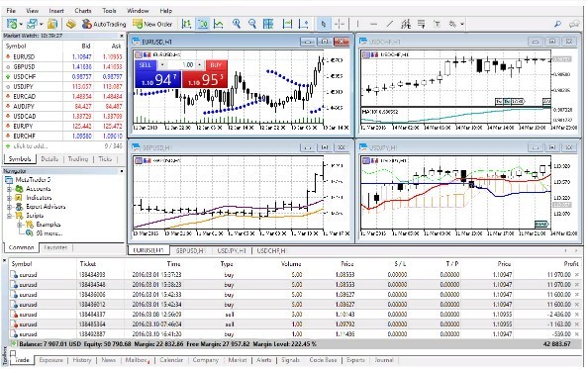Increase volume with the one-click stepper arrow
This screenshot has height=369, width=588.
click(200, 65)
